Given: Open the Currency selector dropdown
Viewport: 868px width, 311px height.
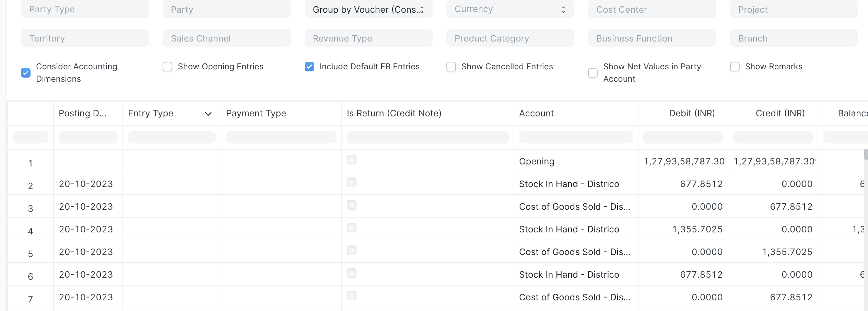Looking at the screenshot, I should (510, 9).
